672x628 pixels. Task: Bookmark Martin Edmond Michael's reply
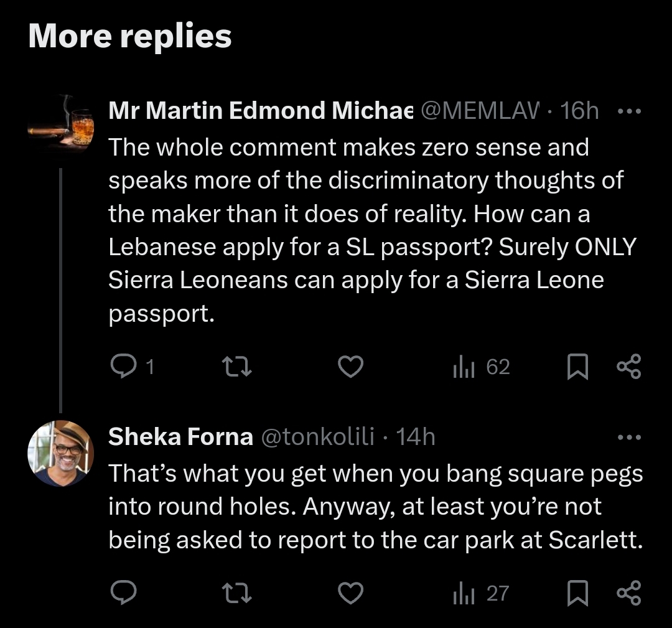click(x=577, y=367)
